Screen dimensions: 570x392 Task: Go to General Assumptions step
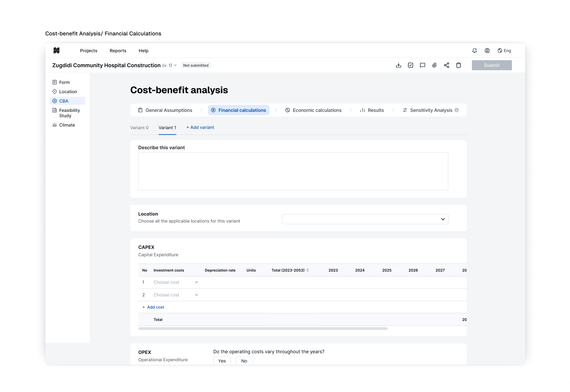tap(165, 110)
